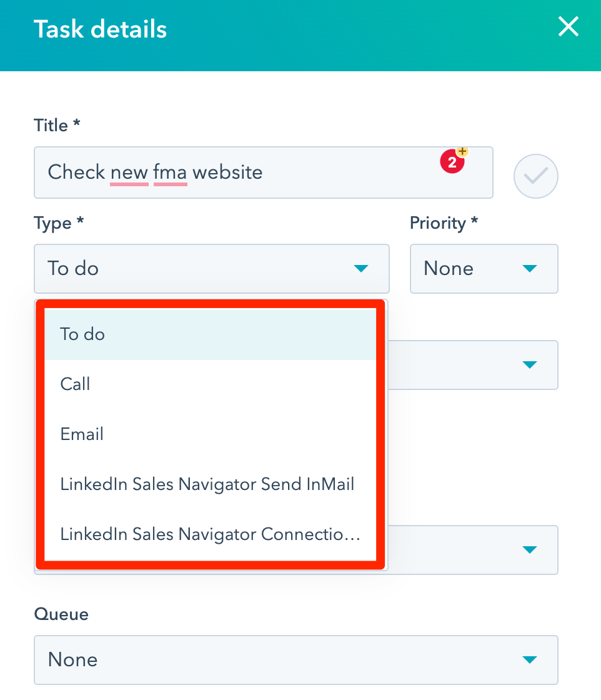
Task: Click the dropdown arrow just below Priority field
Action: tap(530, 364)
